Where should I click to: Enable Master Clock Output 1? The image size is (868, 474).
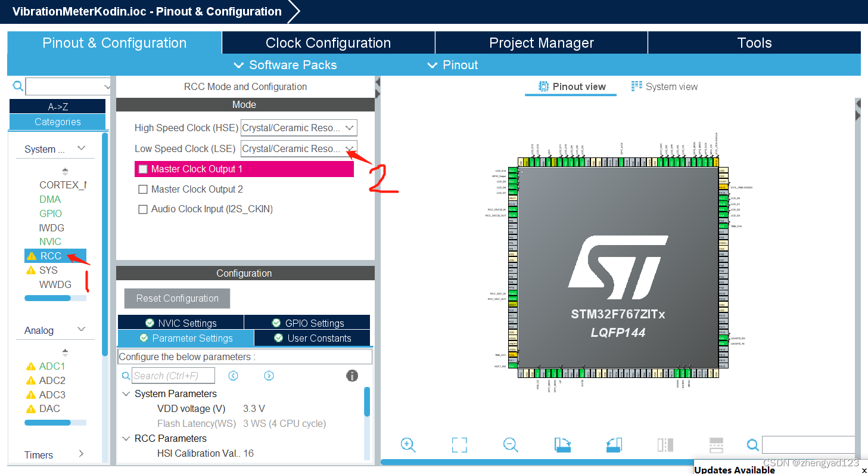[x=143, y=169]
